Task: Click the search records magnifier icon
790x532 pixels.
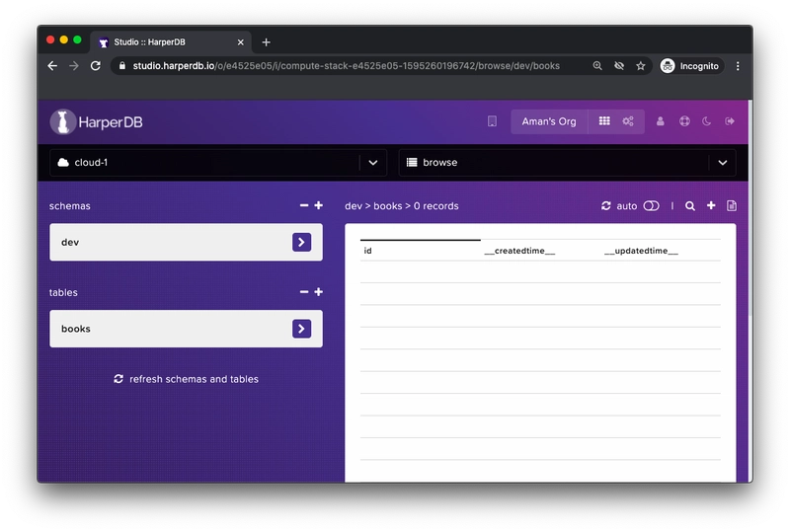Action: click(x=690, y=206)
